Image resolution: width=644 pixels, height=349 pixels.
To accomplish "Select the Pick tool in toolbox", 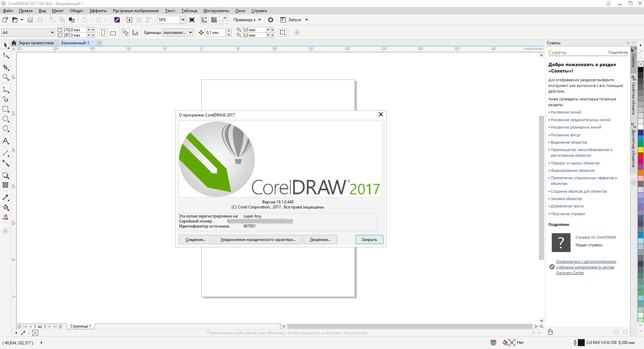I will point(5,45).
